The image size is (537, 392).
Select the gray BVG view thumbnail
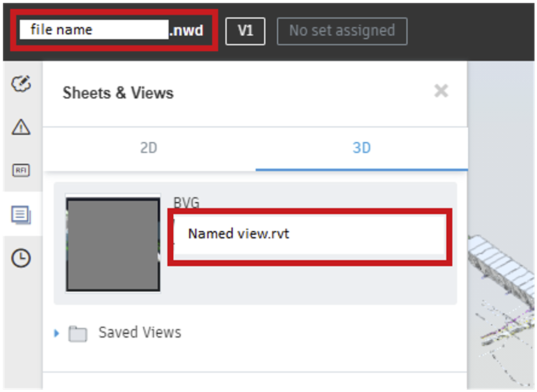(112, 242)
